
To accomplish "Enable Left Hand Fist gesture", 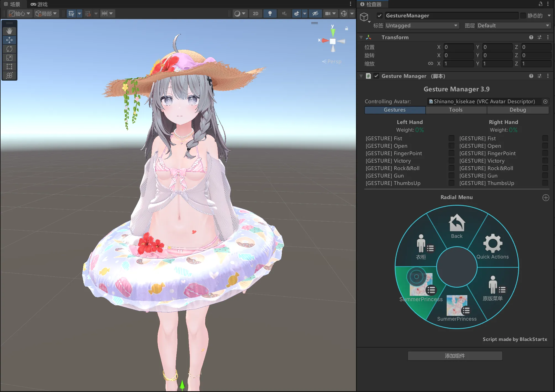I will pyautogui.click(x=451, y=138).
